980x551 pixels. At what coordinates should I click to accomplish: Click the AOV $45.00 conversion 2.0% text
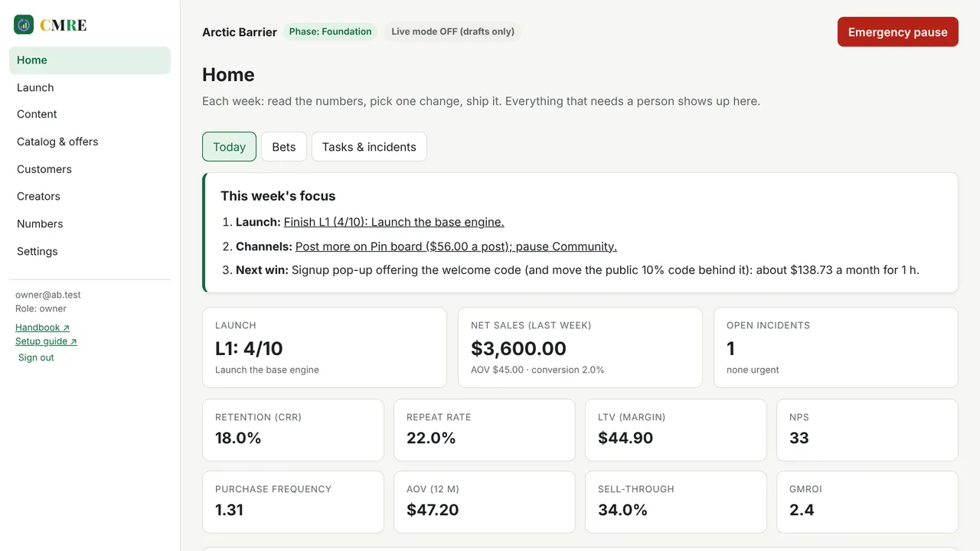point(537,370)
